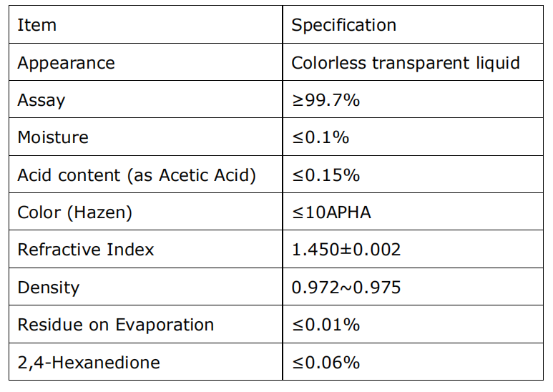Click the ≤10APHA color value

331,212
